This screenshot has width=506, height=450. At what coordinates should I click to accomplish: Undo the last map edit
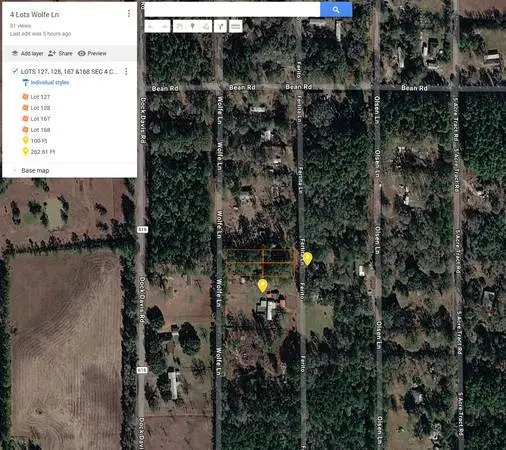click(x=151, y=26)
